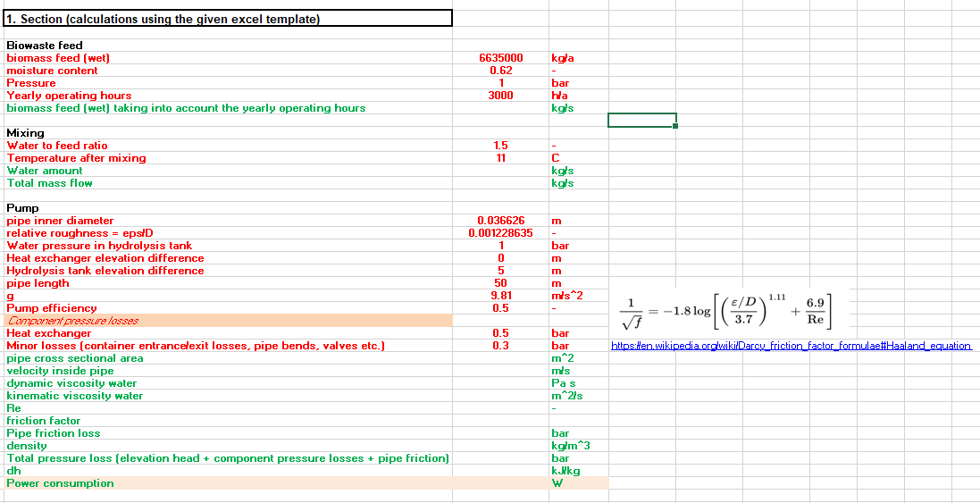Select the 'kinematic viscosity water' label
This screenshot has width=980, height=503.
(228, 396)
